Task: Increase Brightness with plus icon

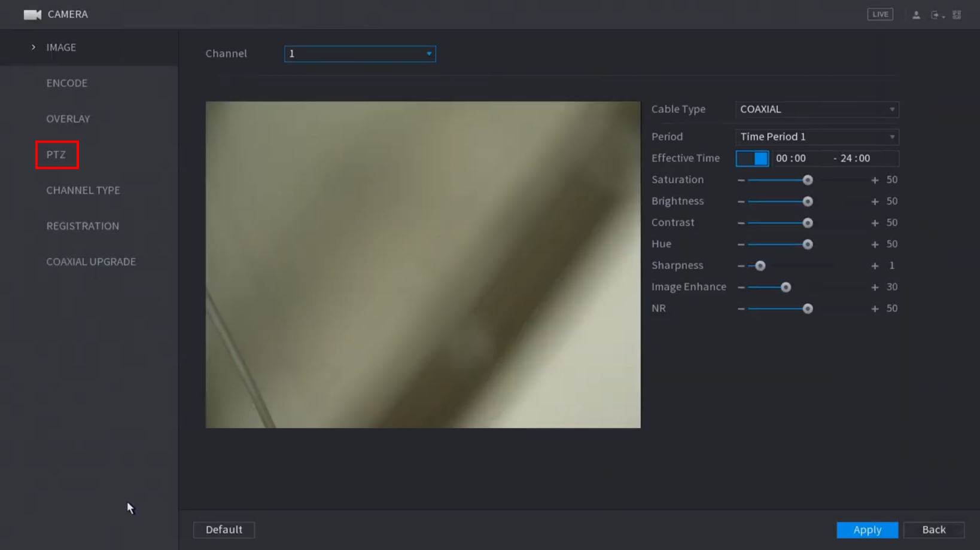Action: pyautogui.click(x=875, y=201)
